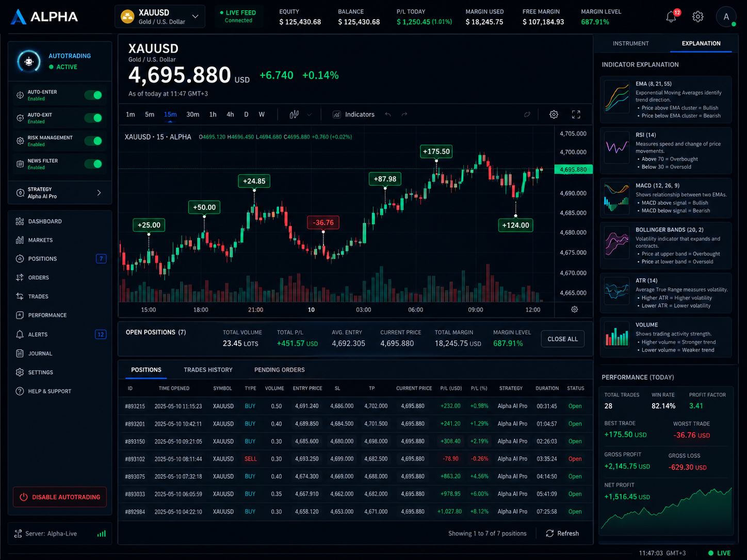
Task: Click the +175.50 trade marker
Action: point(436,152)
